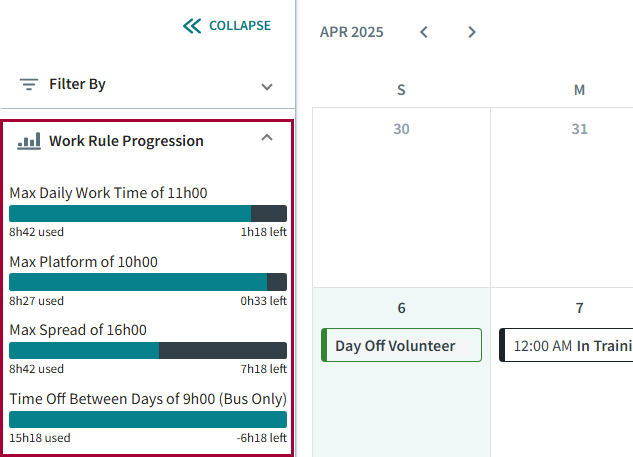Screen dimensions: 633x457
Task: Expand the Filter By dropdown chevron
Action: point(267,86)
